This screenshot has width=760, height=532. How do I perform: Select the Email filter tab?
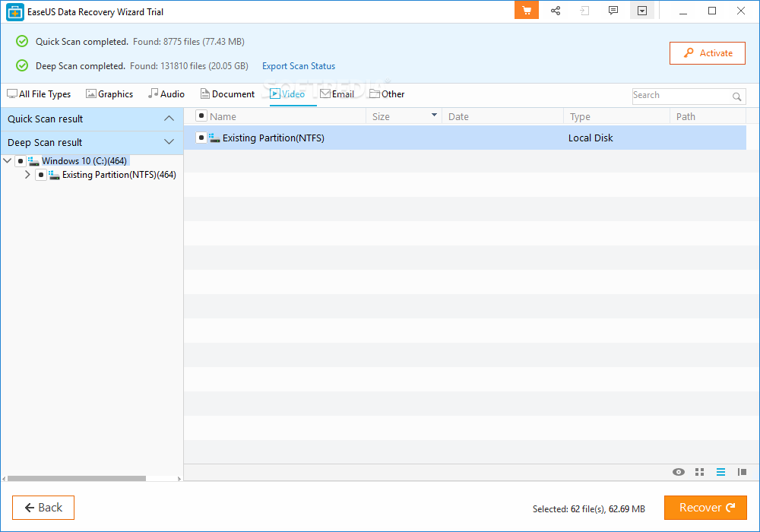tap(337, 94)
